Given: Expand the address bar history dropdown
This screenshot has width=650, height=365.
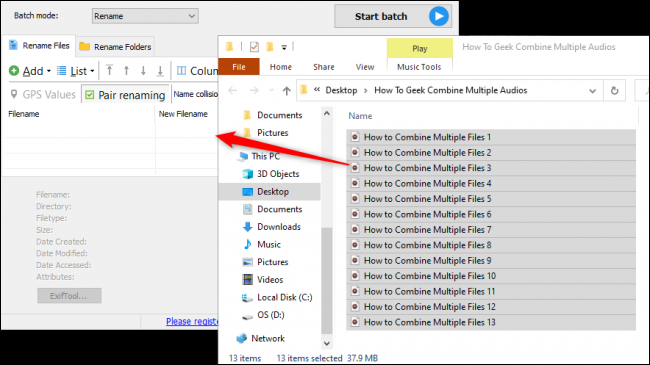Looking at the screenshot, I should coord(592,91).
